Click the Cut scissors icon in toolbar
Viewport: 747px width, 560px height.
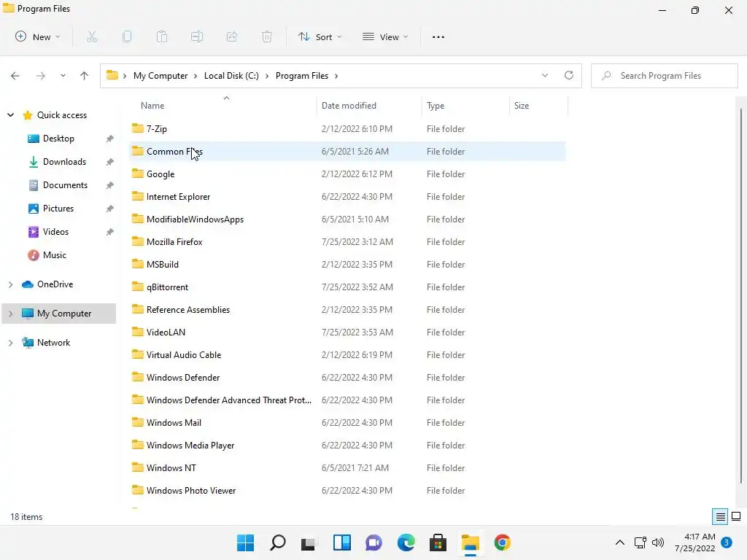(92, 36)
